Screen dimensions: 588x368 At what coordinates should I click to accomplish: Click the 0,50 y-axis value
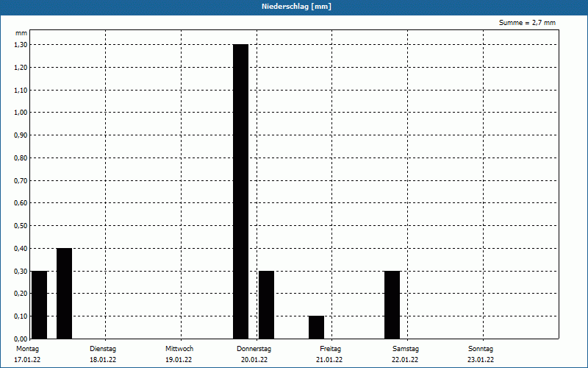click(21, 226)
